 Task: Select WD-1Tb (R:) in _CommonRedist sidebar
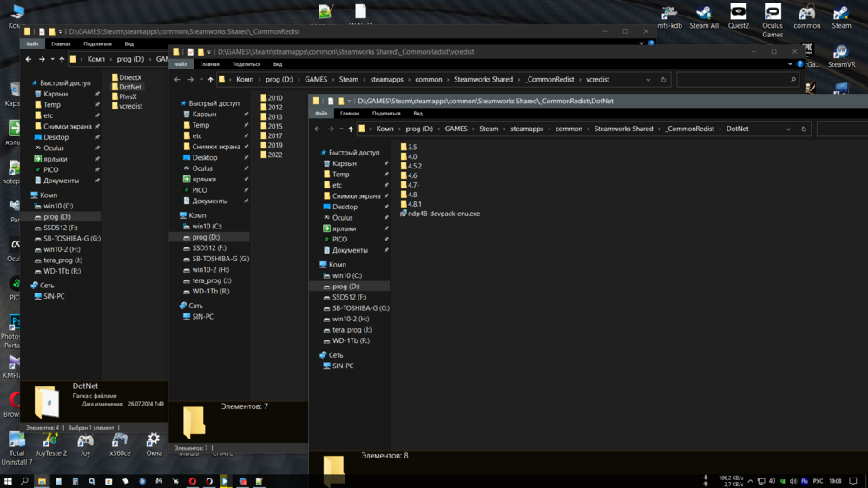pos(62,272)
